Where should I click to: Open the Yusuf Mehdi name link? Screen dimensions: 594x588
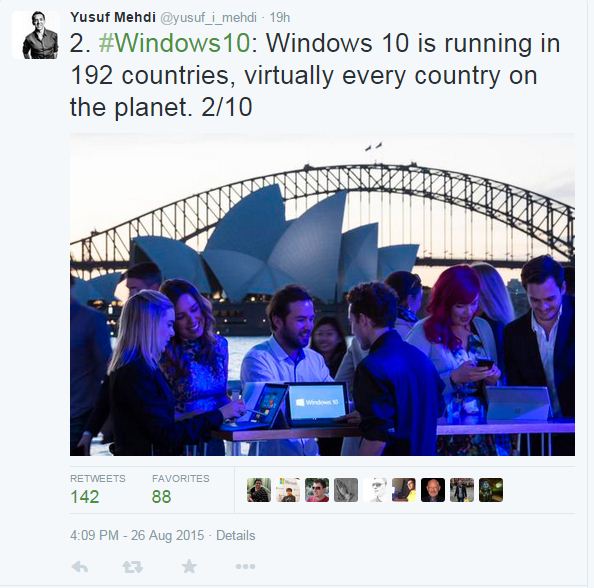pos(113,17)
